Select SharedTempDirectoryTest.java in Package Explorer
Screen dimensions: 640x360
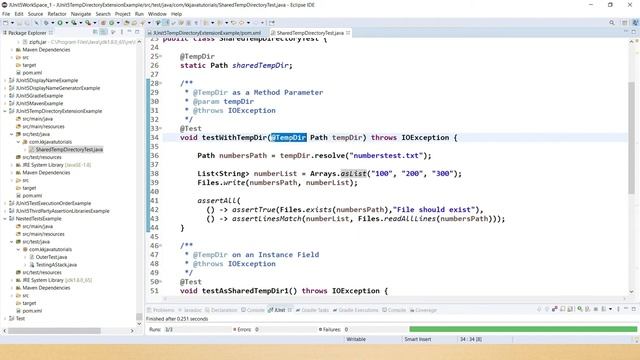[69, 150]
